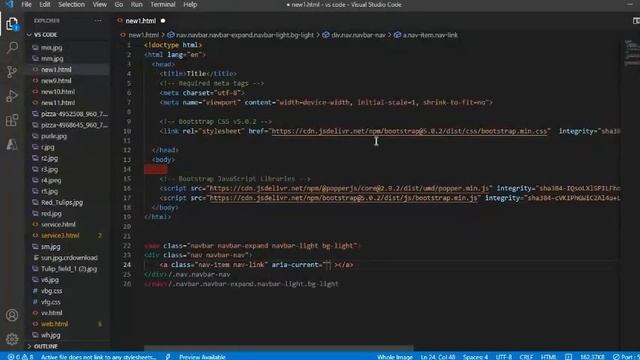The height and width of the screenshot is (360, 640).
Task: Open web.html file
Action: [x=54, y=324]
